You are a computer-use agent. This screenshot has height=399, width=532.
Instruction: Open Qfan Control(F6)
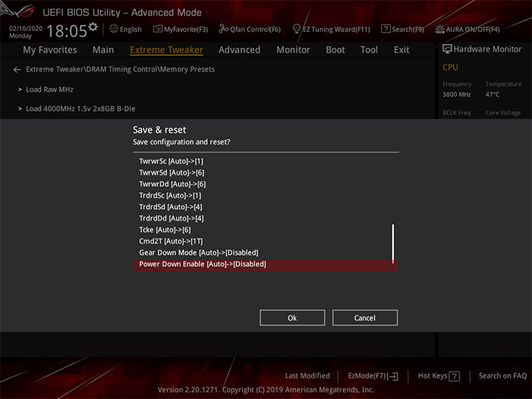click(x=255, y=30)
